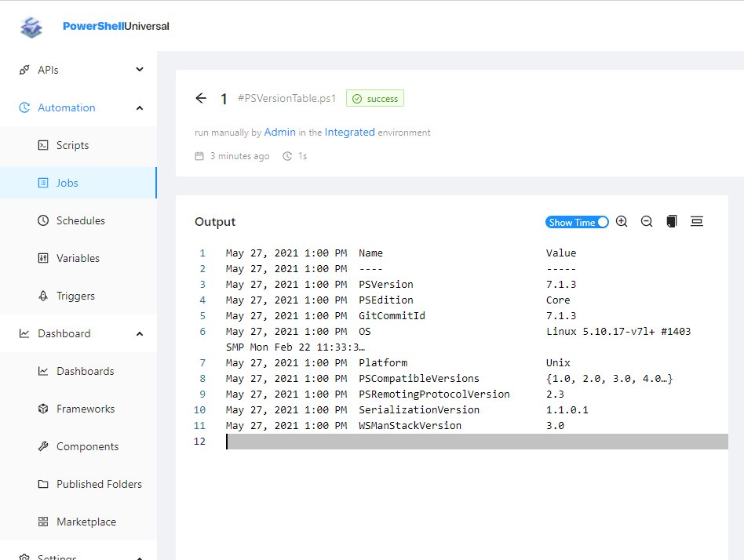This screenshot has height=560, width=744.
Task: Click the Output heading
Action: [x=215, y=222]
